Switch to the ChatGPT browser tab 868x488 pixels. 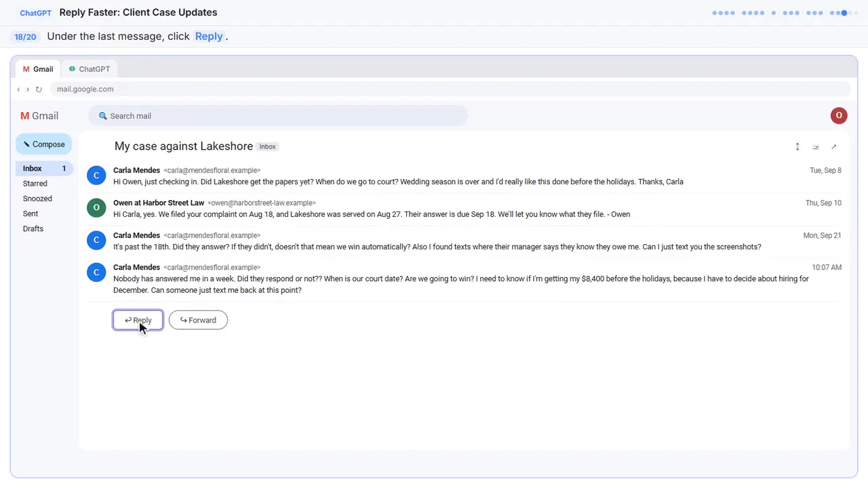coord(90,69)
